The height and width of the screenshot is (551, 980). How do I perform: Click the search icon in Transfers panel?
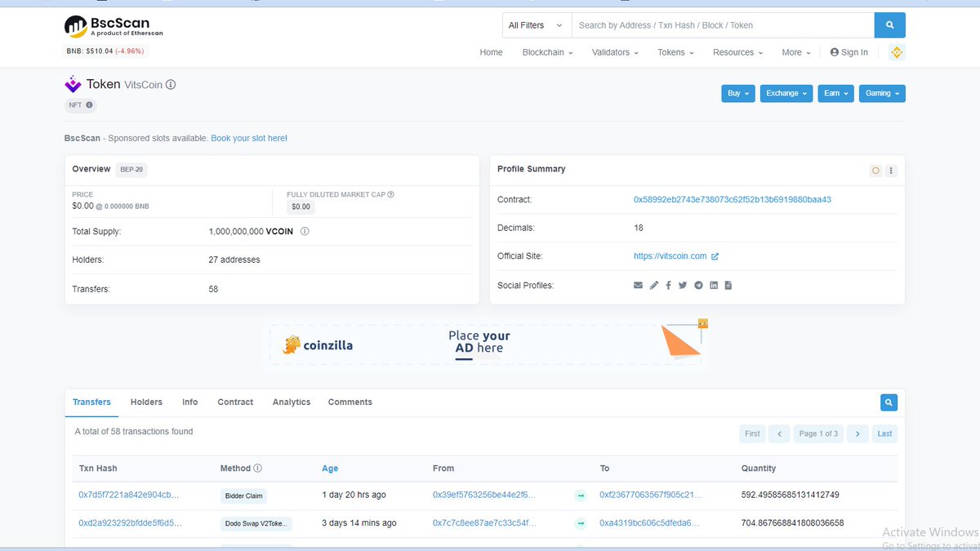(889, 402)
